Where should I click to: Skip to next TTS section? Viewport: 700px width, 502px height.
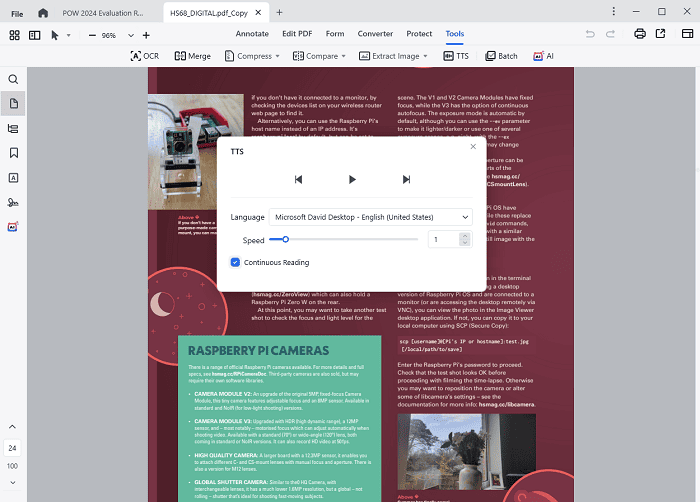[406, 180]
